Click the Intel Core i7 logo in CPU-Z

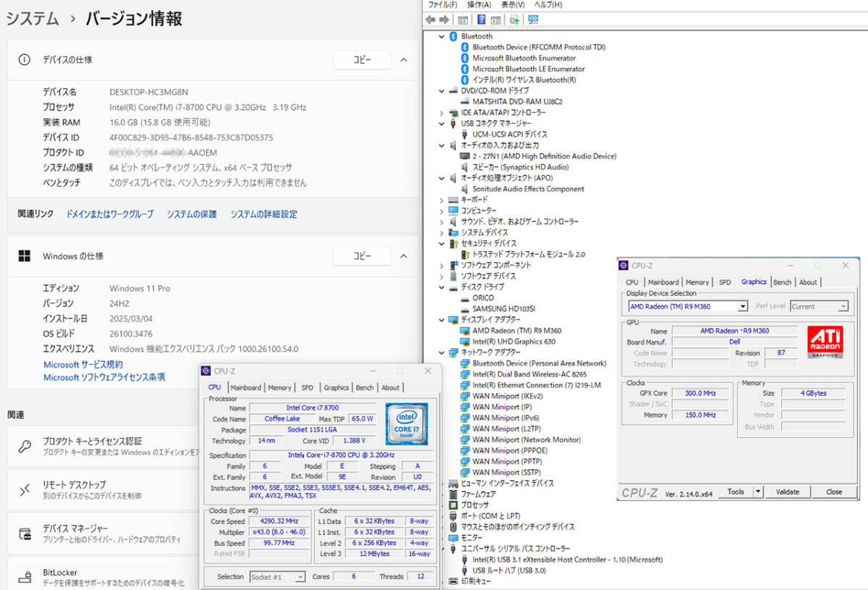coord(407,423)
